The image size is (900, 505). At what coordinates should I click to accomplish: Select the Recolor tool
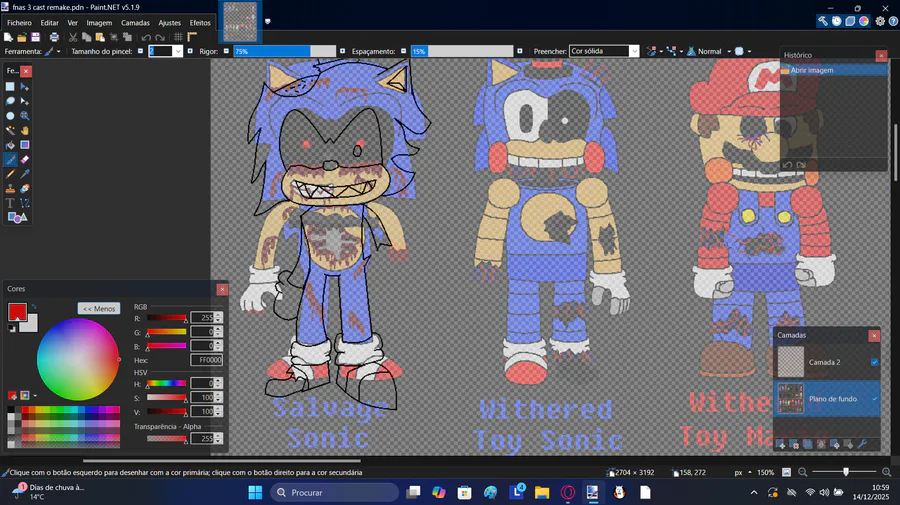tap(25, 188)
